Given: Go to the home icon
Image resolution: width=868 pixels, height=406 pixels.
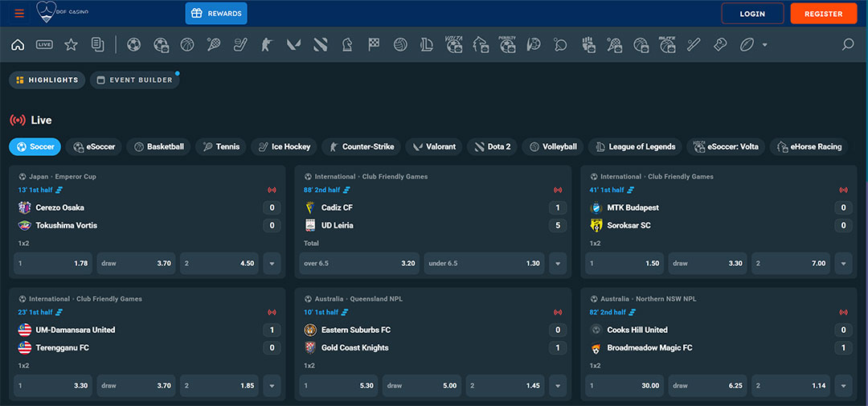Looking at the screenshot, I should [x=18, y=45].
